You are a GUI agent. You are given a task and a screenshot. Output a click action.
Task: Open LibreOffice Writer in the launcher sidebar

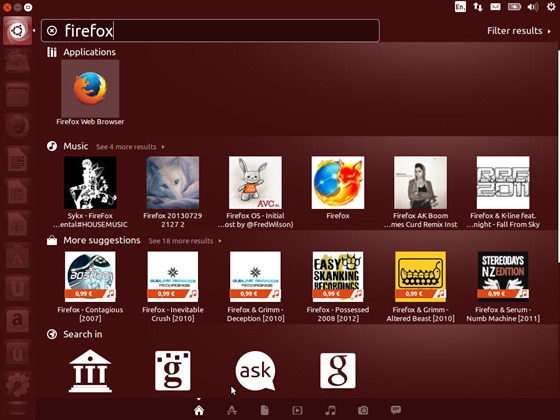tap(17, 159)
